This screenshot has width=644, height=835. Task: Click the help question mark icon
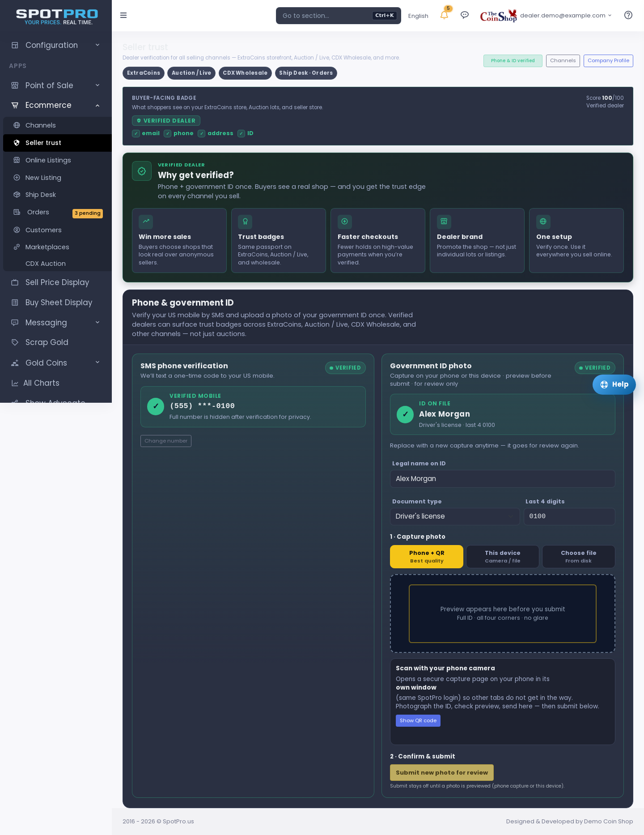click(628, 15)
